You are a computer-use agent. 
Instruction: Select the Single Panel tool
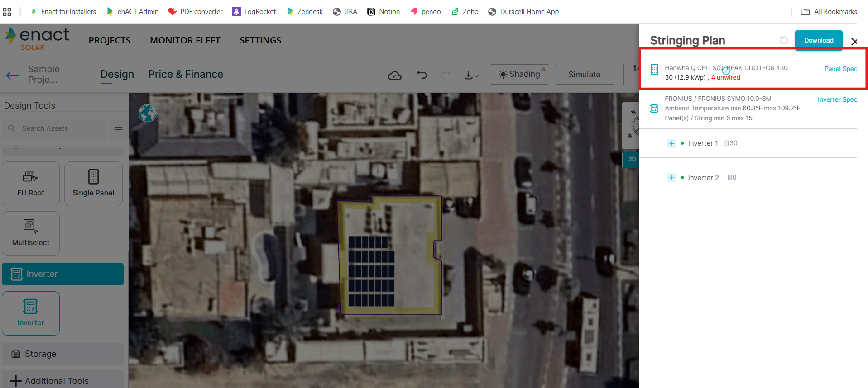tap(93, 184)
